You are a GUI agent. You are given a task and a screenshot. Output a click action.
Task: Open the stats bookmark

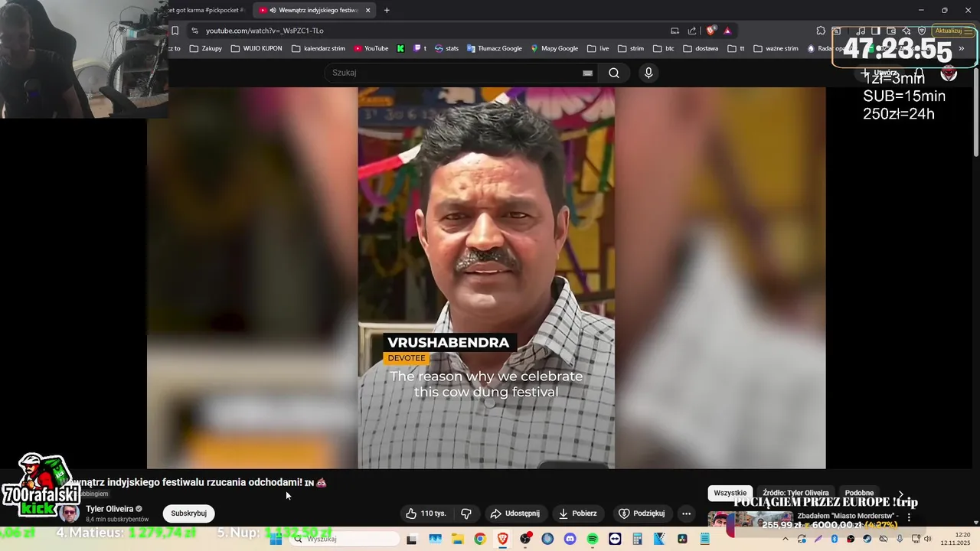pos(446,48)
